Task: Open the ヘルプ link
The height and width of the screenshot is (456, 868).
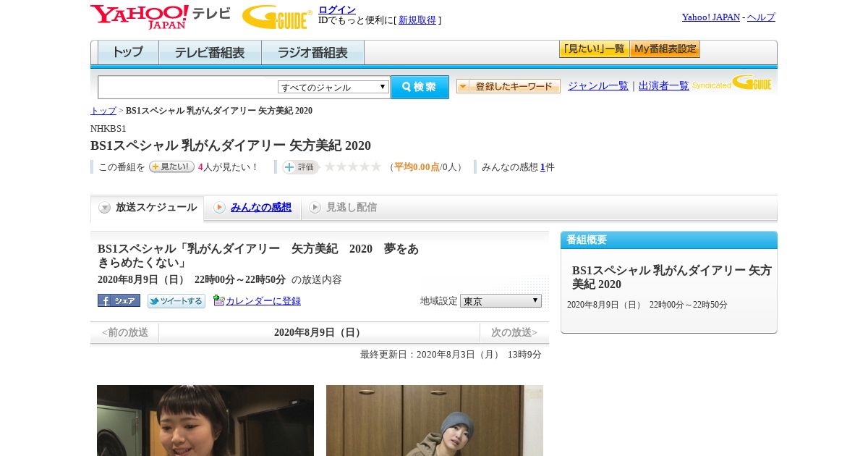Action: 761,17
